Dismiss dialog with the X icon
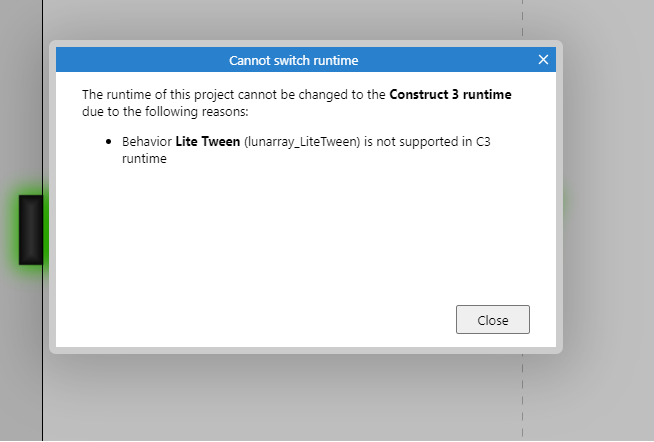The width and height of the screenshot is (654, 442). tap(543, 60)
